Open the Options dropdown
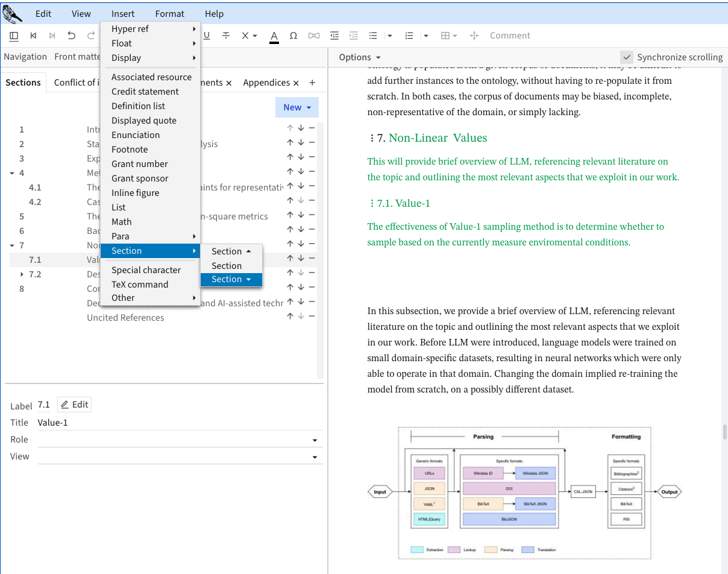The image size is (728, 574). pyautogui.click(x=360, y=57)
